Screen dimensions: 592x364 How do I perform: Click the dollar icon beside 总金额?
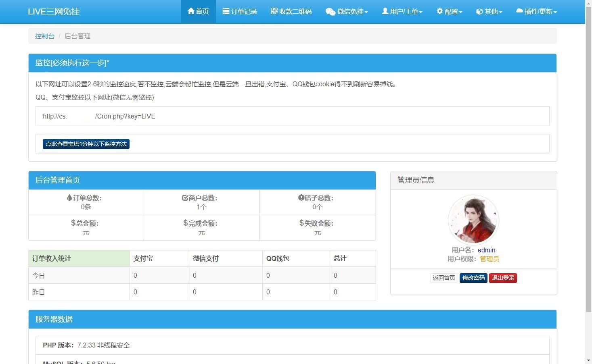[x=72, y=223]
